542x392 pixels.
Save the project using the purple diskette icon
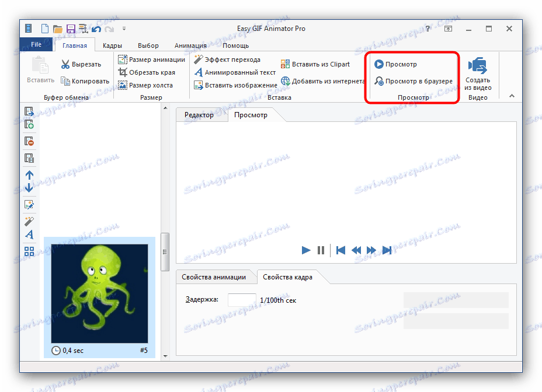coord(71,28)
